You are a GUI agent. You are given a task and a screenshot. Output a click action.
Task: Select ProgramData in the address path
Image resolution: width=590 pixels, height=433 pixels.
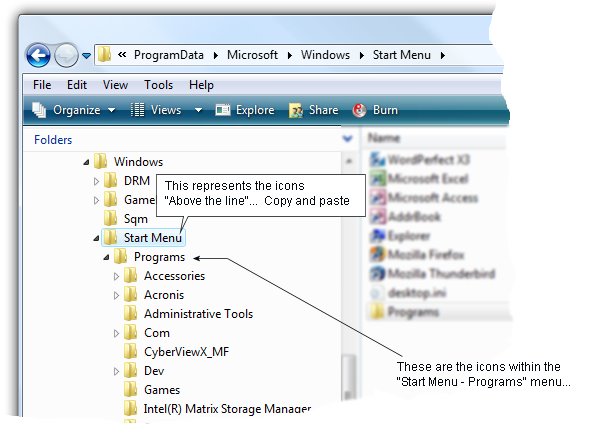169,55
